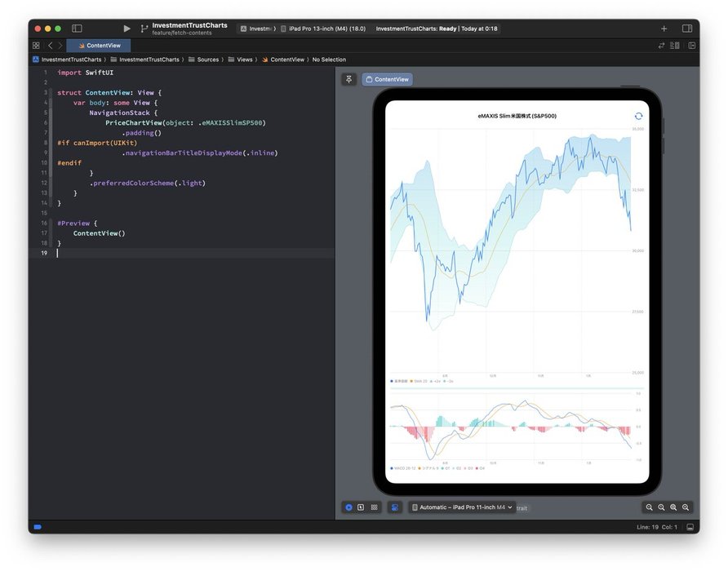Click line number 19 in the gutter

pos(44,253)
